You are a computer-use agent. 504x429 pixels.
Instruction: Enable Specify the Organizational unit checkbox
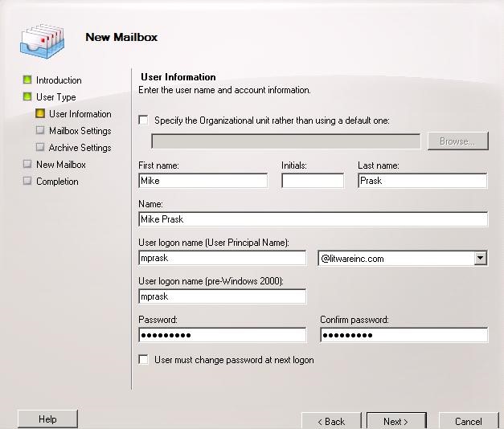tap(143, 121)
